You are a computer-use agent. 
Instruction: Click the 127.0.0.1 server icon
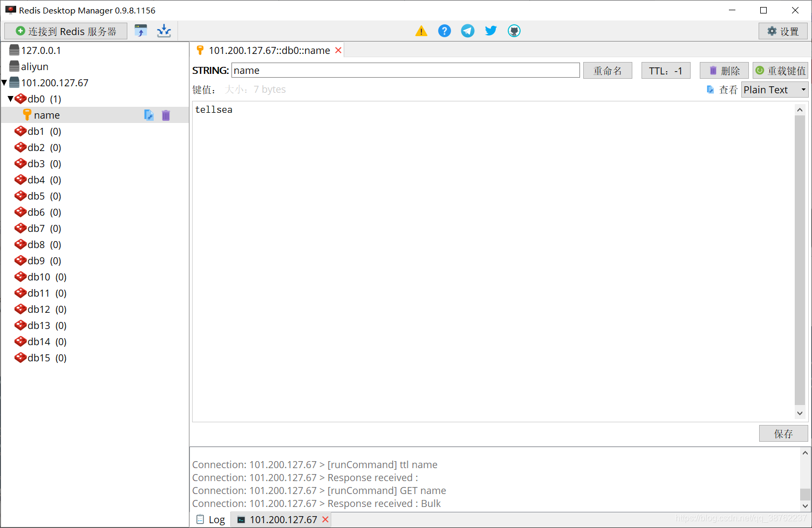(15, 50)
